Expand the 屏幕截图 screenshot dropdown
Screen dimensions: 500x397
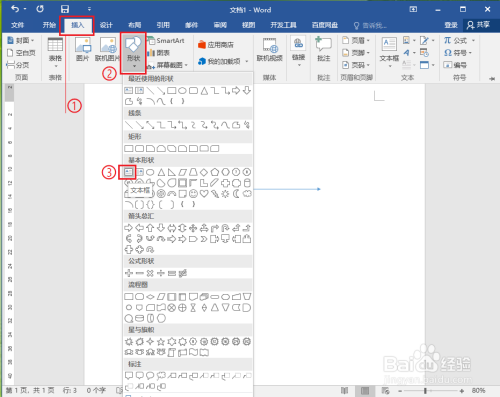point(186,65)
